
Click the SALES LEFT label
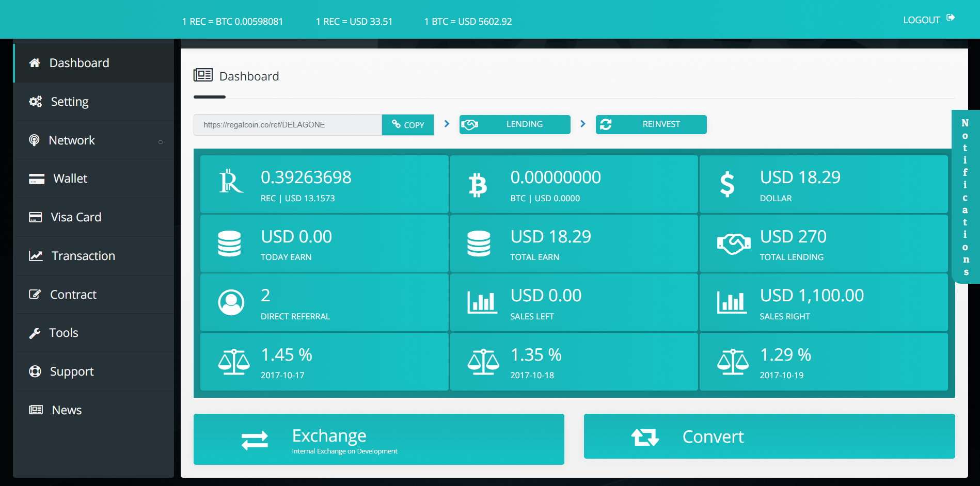coord(532,317)
